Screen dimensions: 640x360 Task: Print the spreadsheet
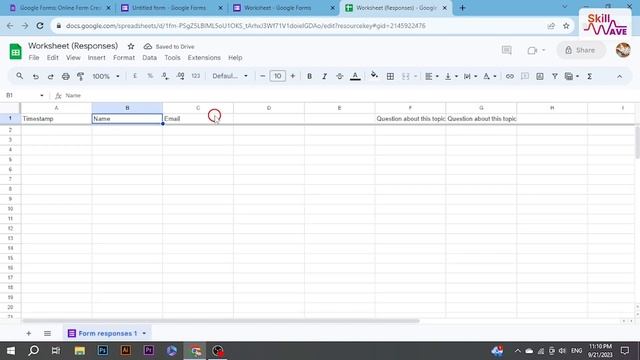click(x=65, y=76)
